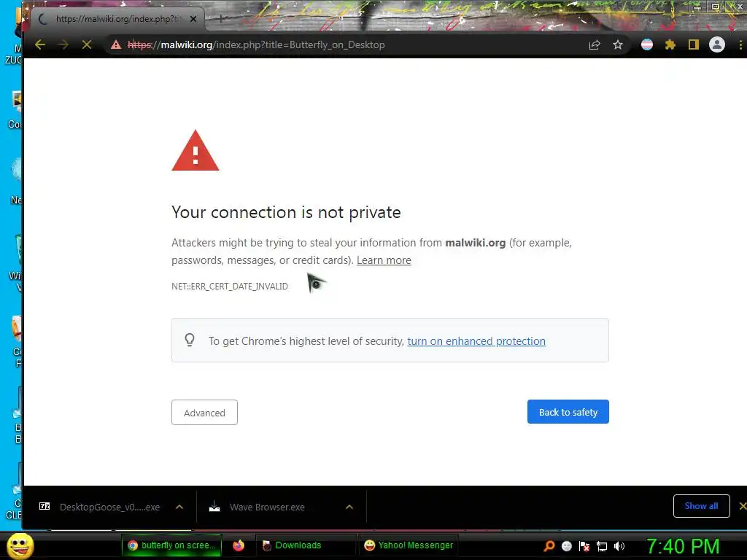
Task: Share this page via the share icon
Action: [x=594, y=44]
